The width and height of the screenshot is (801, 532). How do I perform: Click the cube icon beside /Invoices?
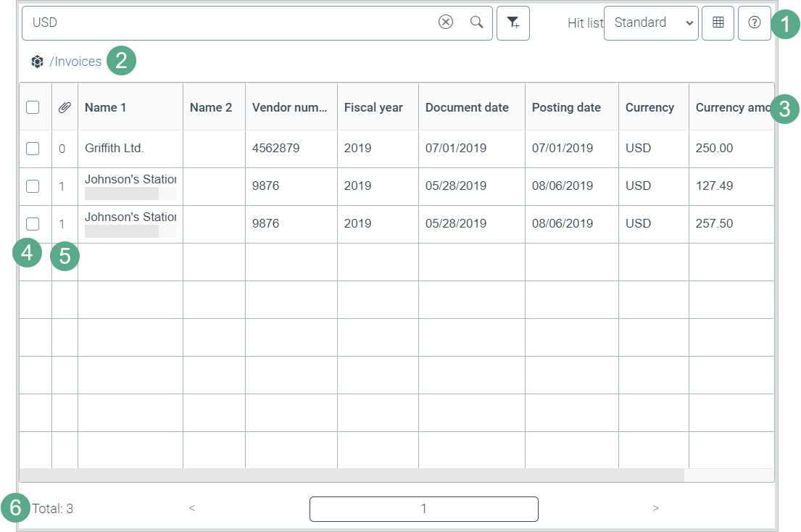(x=38, y=62)
